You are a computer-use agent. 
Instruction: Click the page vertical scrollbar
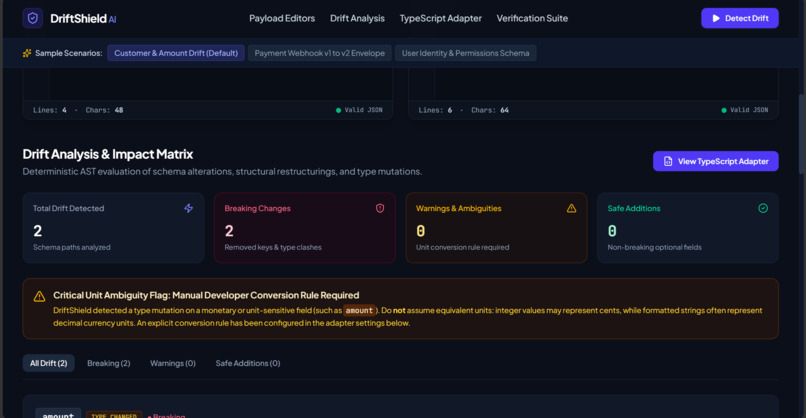[x=802, y=134]
